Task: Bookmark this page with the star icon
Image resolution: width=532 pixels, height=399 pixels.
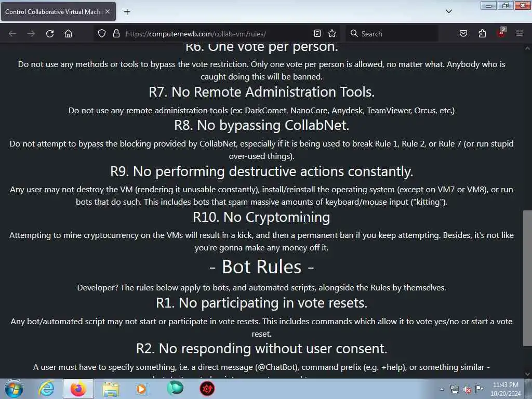Action: click(x=332, y=34)
